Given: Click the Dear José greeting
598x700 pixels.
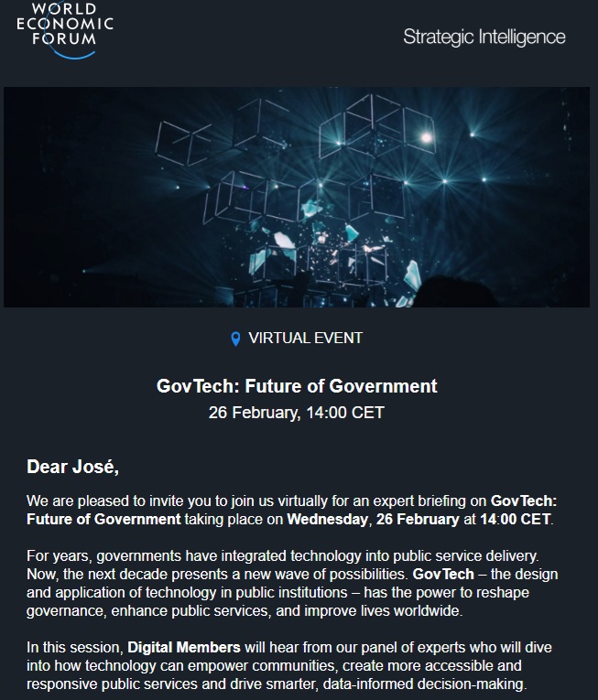Looking at the screenshot, I should pyautogui.click(x=73, y=467).
